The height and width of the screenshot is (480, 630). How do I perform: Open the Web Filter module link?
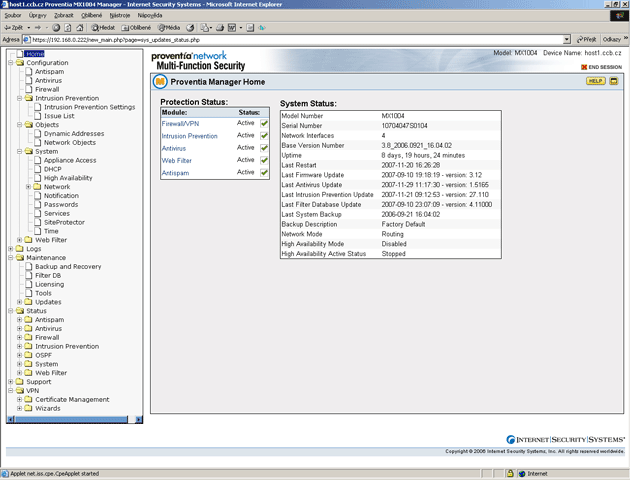point(177,160)
